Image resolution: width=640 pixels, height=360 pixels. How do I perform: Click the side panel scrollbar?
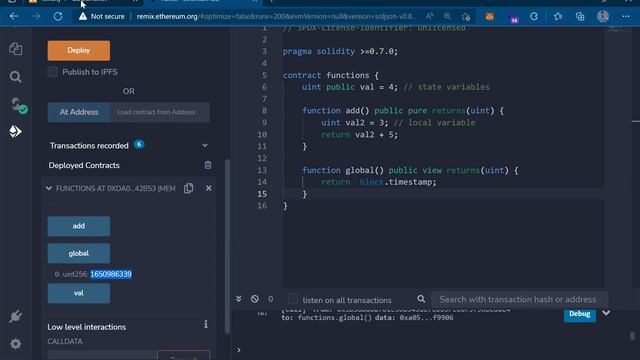[227, 247]
